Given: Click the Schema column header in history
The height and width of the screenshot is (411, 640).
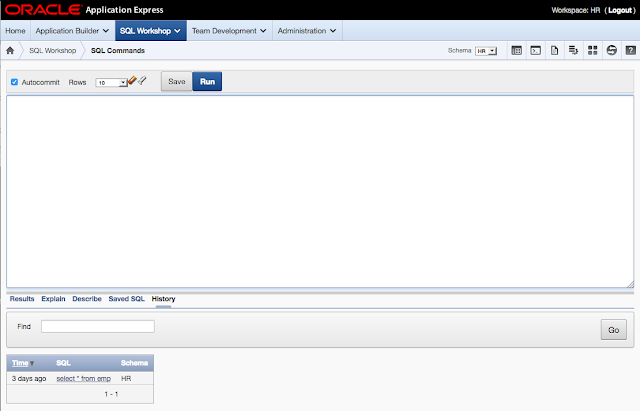Looking at the screenshot, I should point(134,363).
